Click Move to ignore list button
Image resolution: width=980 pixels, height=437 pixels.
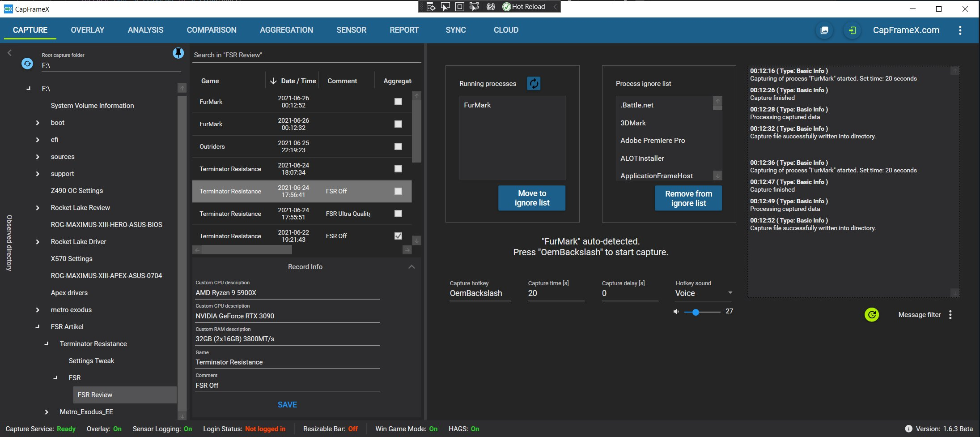[532, 198]
